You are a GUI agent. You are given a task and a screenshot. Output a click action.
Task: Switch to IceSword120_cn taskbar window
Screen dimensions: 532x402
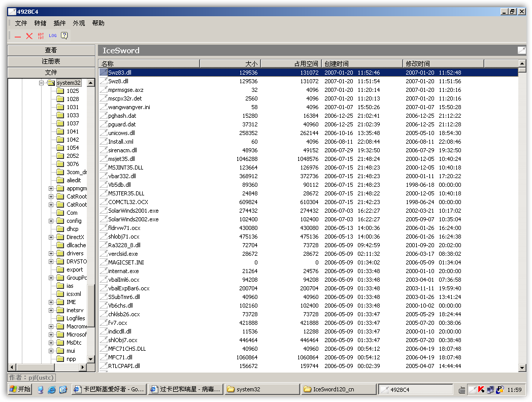pyautogui.click(x=339, y=389)
